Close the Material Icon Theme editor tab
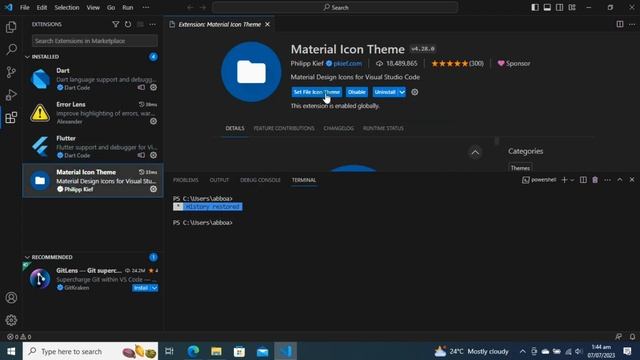Image resolution: width=640 pixels, height=360 pixels. point(267,24)
